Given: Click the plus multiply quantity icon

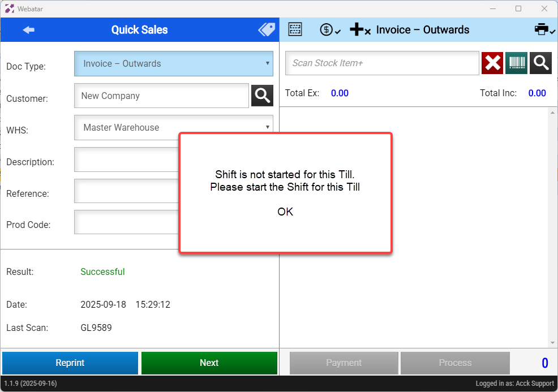Looking at the screenshot, I should coord(360,30).
